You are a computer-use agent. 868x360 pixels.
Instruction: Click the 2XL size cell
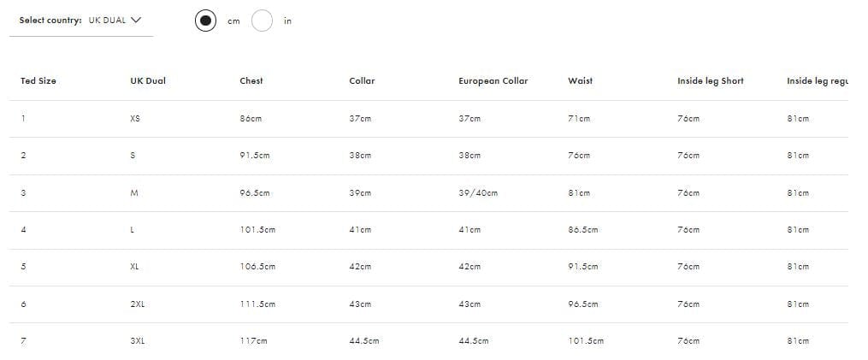coord(138,304)
